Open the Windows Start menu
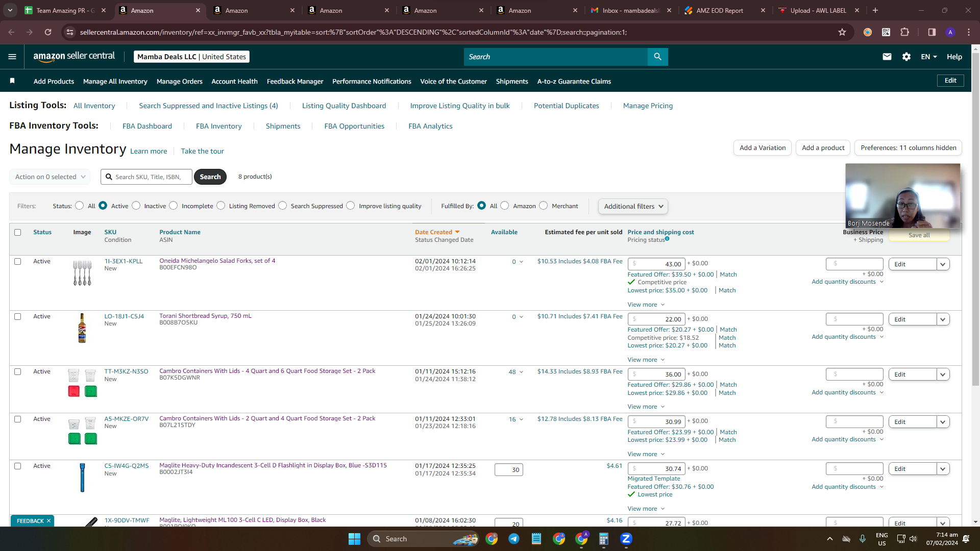This screenshot has height=551, width=980. pyautogui.click(x=354, y=539)
